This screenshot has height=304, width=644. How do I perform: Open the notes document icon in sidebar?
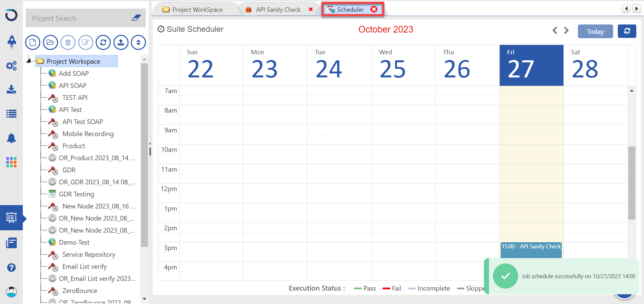11,243
